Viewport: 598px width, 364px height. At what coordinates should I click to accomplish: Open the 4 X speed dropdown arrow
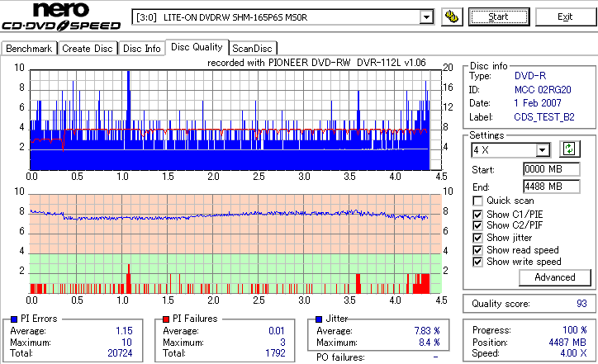(543, 149)
